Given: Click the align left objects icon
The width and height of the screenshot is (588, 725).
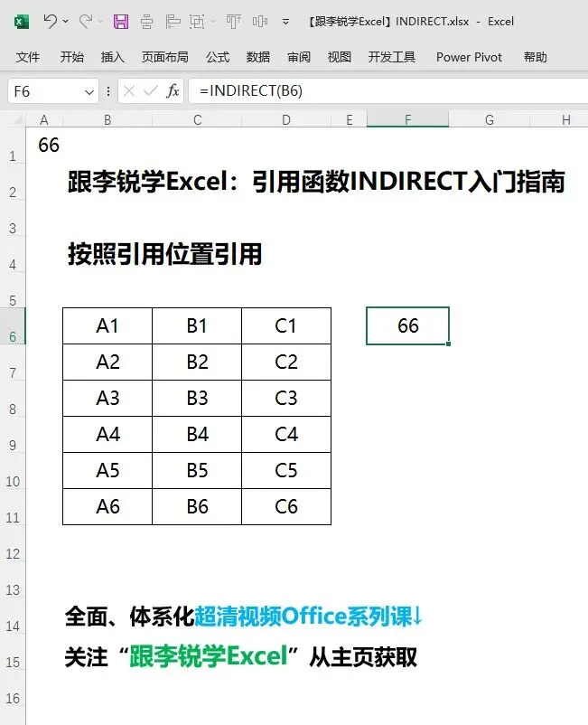Looking at the screenshot, I should pyautogui.click(x=173, y=22).
